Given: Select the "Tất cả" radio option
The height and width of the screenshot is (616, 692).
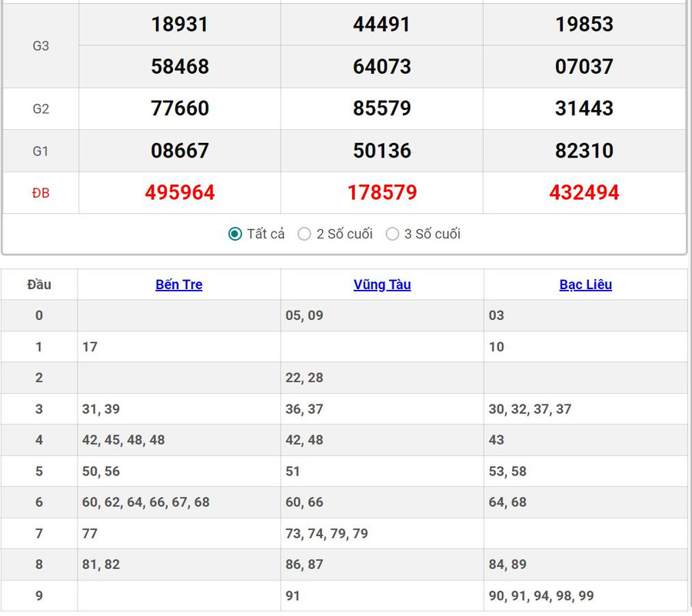Looking at the screenshot, I should pos(235,234).
